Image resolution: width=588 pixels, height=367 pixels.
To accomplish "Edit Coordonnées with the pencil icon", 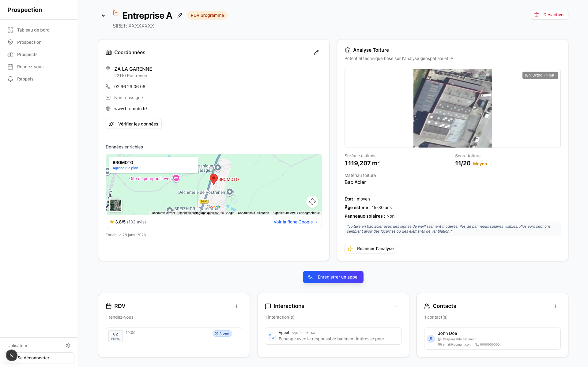I will coord(316,52).
